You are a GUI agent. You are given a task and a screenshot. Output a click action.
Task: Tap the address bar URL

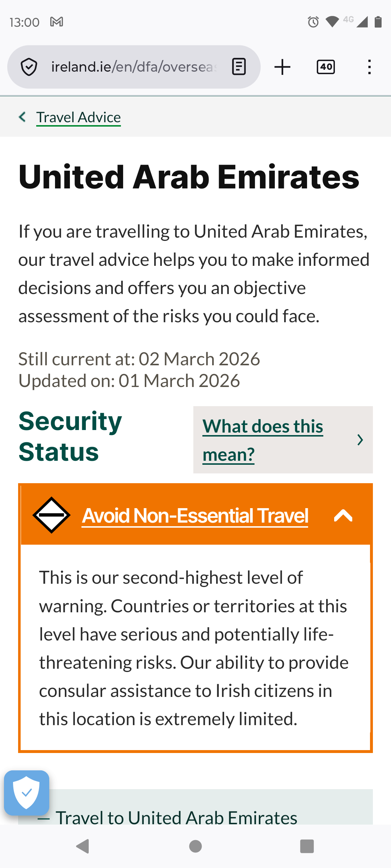click(x=134, y=67)
